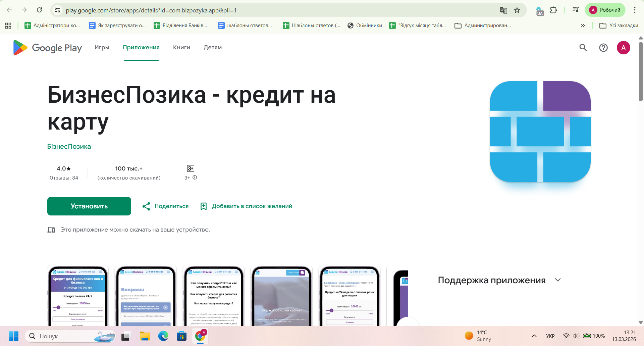This screenshot has width=644, height=346.
Task: Switch to the Приложения tab
Action: coord(141,47)
